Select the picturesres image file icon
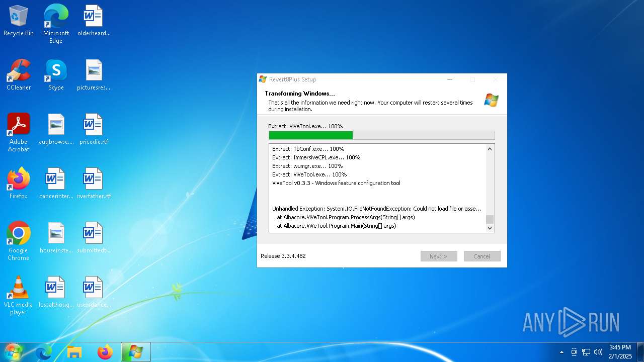Image resolution: width=644 pixels, height=362 pixels. pyautogui.click(x=94, y=75)
